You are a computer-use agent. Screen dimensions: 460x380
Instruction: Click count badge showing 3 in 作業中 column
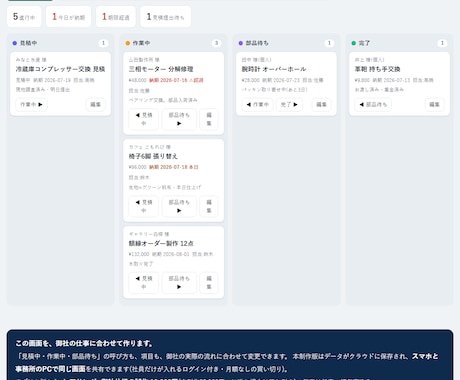click(216, 43)
